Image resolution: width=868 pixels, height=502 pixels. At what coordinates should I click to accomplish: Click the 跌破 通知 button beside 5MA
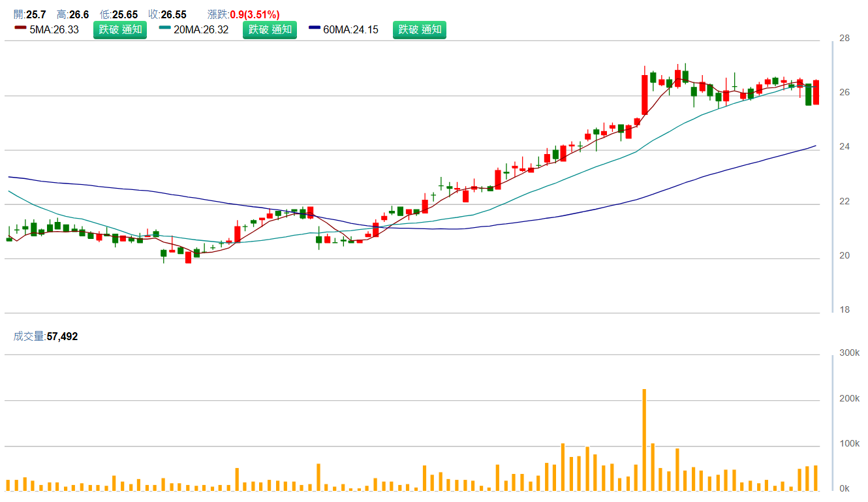120,30
